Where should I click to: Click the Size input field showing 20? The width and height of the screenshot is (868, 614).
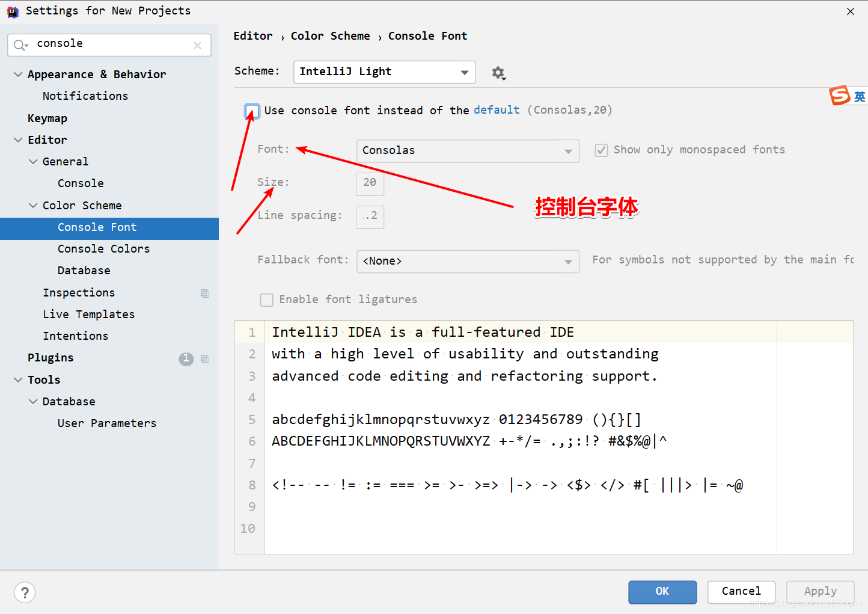click(x=370, y=183)
